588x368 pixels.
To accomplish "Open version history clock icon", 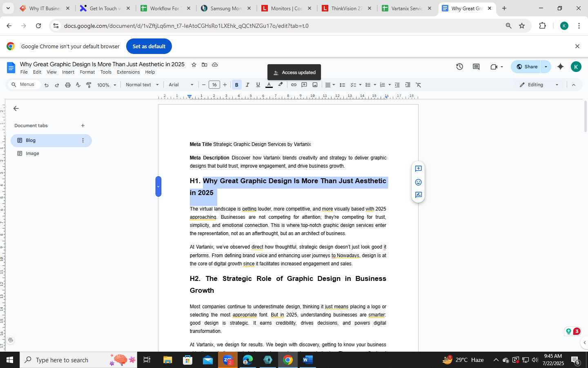I will click(x=460, y=67).
